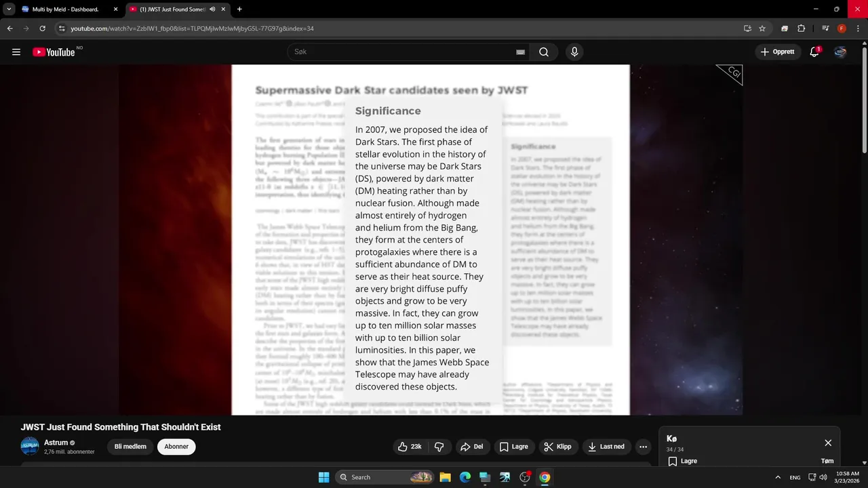868x488 pixels.
Task: Install app icon in address bar
Action: (747, 28)
